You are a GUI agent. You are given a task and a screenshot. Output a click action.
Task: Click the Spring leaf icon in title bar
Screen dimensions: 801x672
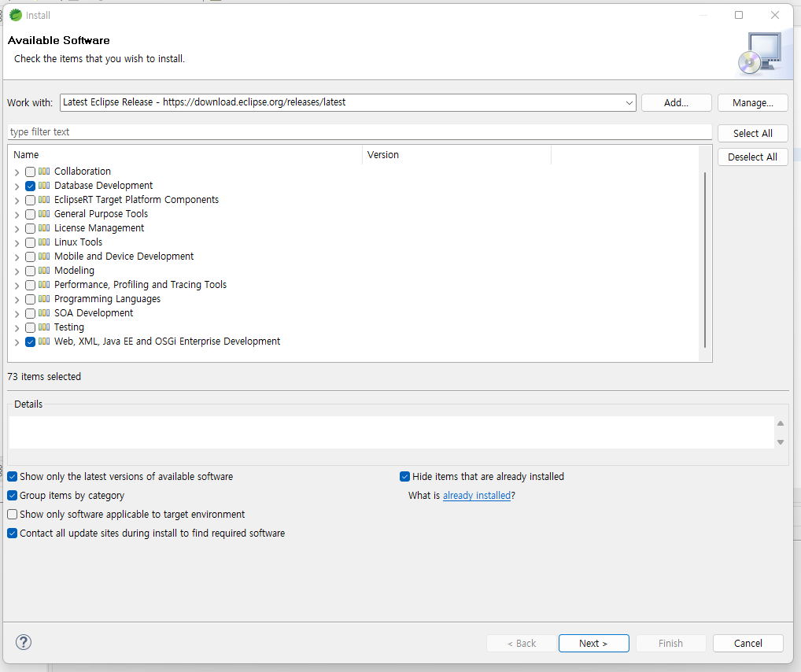(16, 15)
